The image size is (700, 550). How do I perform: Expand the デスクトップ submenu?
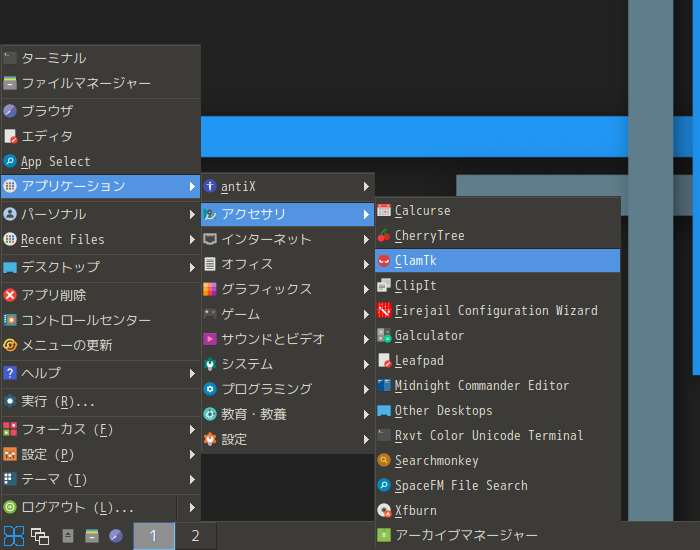101,267
